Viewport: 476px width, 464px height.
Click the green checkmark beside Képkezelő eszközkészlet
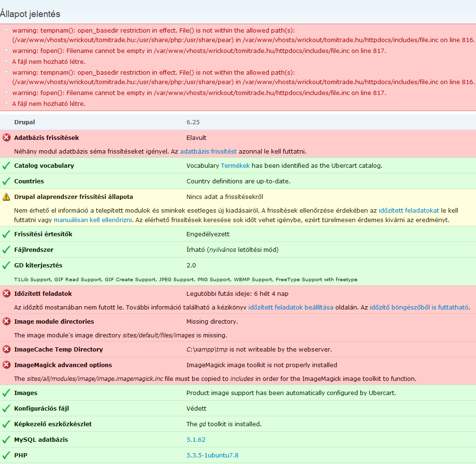coord(6,424)
